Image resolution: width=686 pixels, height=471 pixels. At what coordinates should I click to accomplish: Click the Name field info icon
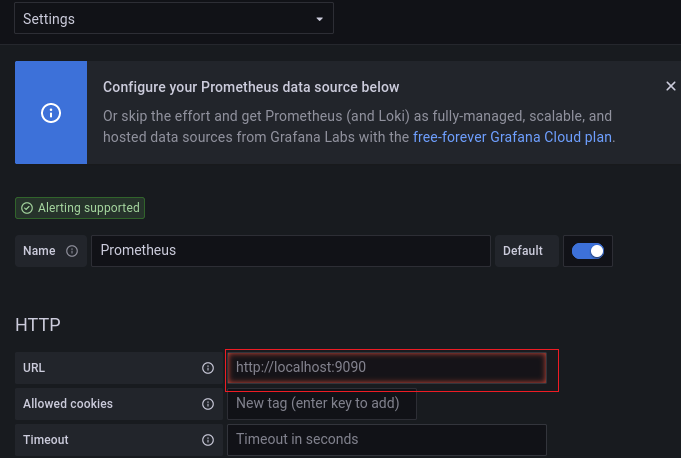coord(72,251)
